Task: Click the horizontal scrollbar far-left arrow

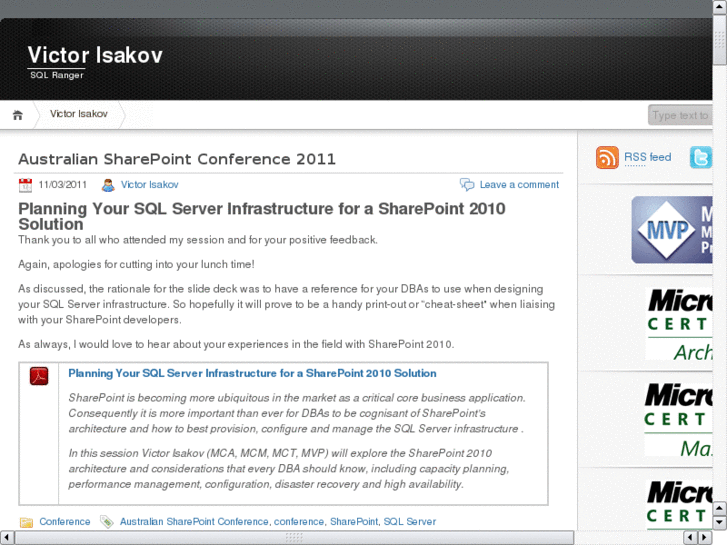Action: (x=6, y=538)
